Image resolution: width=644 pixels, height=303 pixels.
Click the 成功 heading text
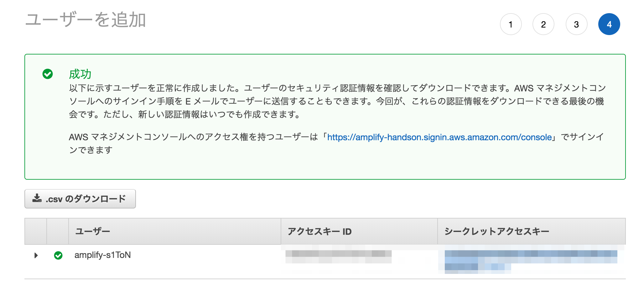pos(80,74)
